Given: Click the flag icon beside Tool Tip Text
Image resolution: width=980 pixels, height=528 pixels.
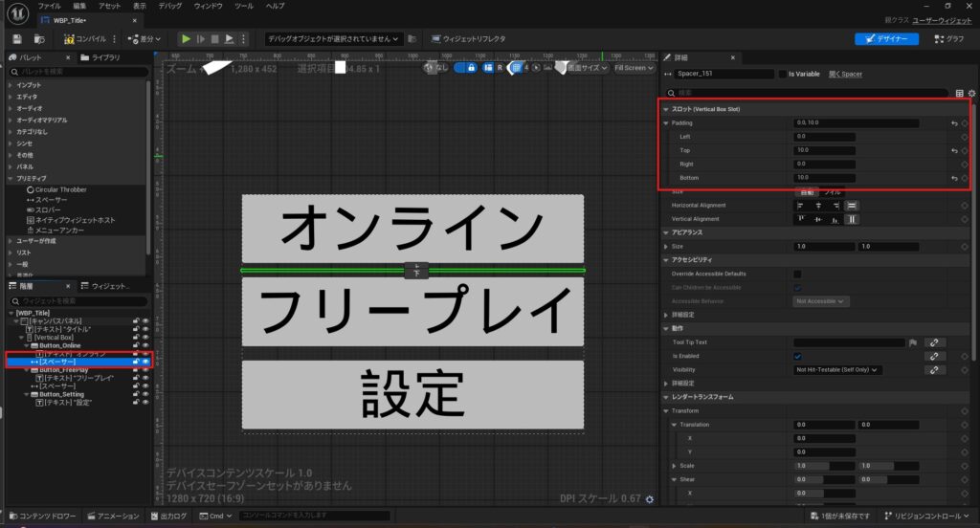Looking at the screenshot, I should 912,342.
